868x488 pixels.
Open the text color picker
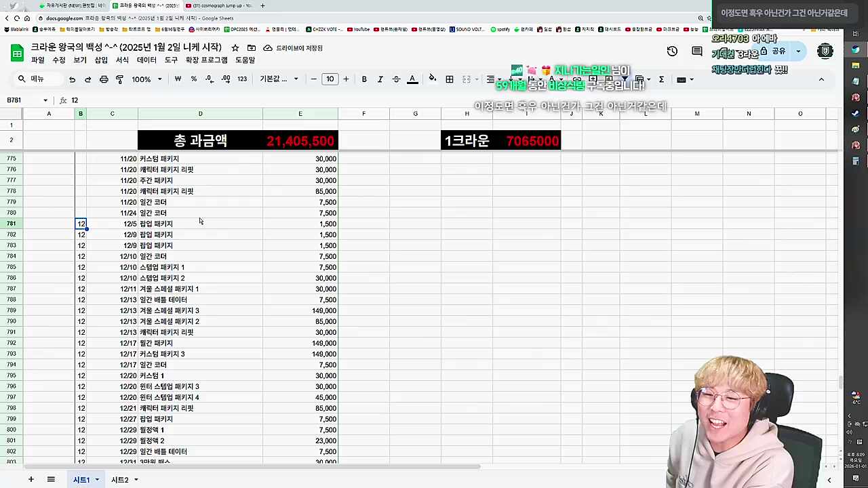coord(412,79)
